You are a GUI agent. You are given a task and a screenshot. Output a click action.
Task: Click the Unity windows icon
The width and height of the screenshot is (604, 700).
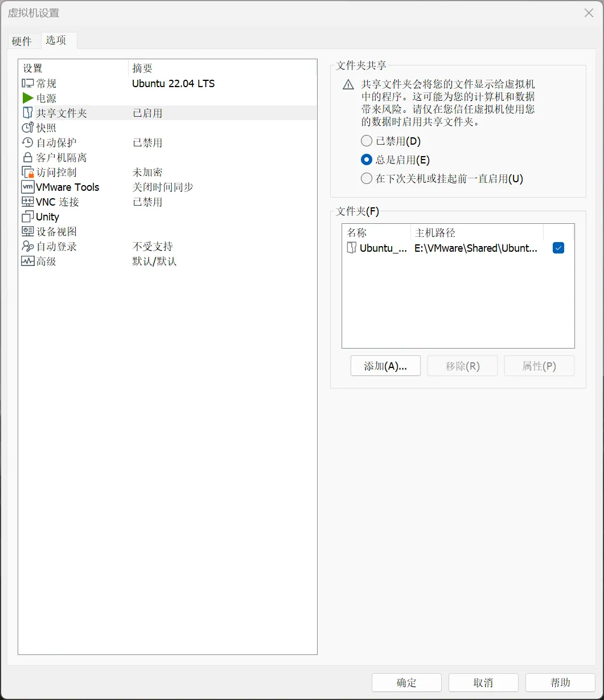click(x=28, y=217)
